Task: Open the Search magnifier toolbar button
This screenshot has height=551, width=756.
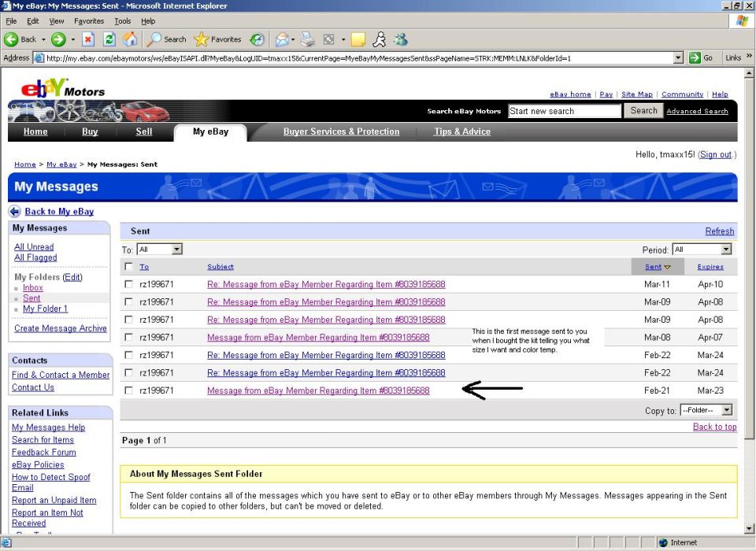Action: tap(167, 39)
